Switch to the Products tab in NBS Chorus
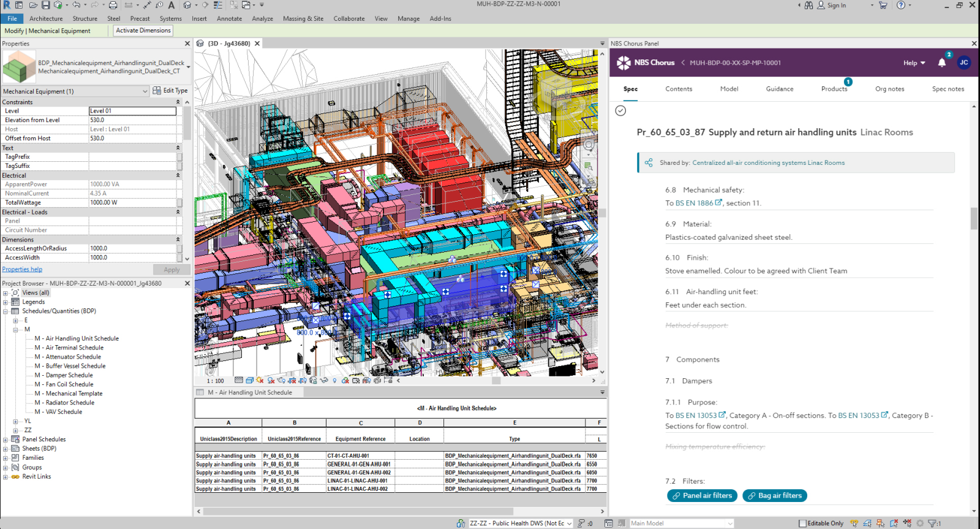The height and width of the screenshot is (529, 980). click(x=834, y=89)
